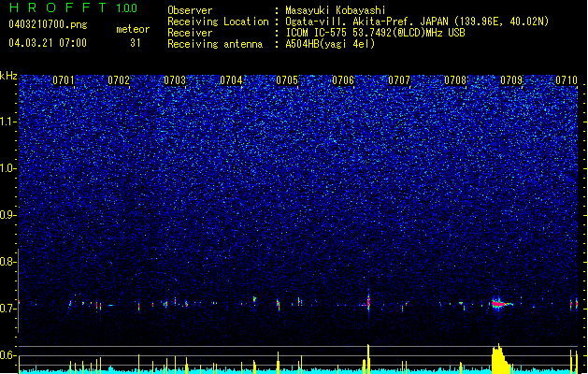The width and height of the screenshot is (588, 374).
Task: Click the 0.7 kHz axis label
Action: coord(8,309)
